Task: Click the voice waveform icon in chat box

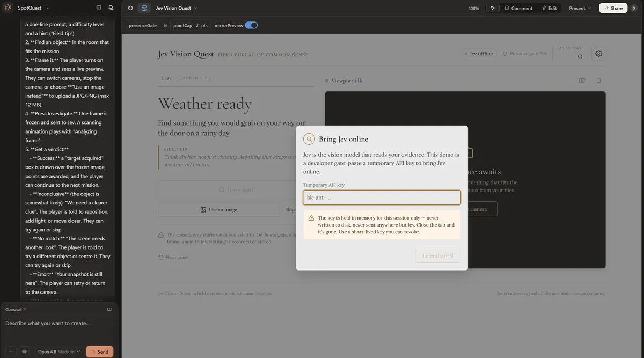Action: [x=24, y=352]
